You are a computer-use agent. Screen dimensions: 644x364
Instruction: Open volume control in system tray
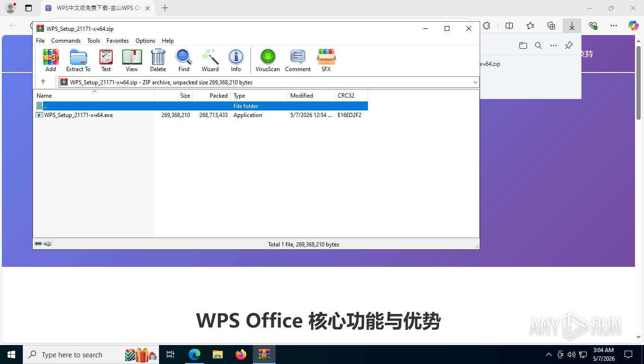[x=572, y=355]
